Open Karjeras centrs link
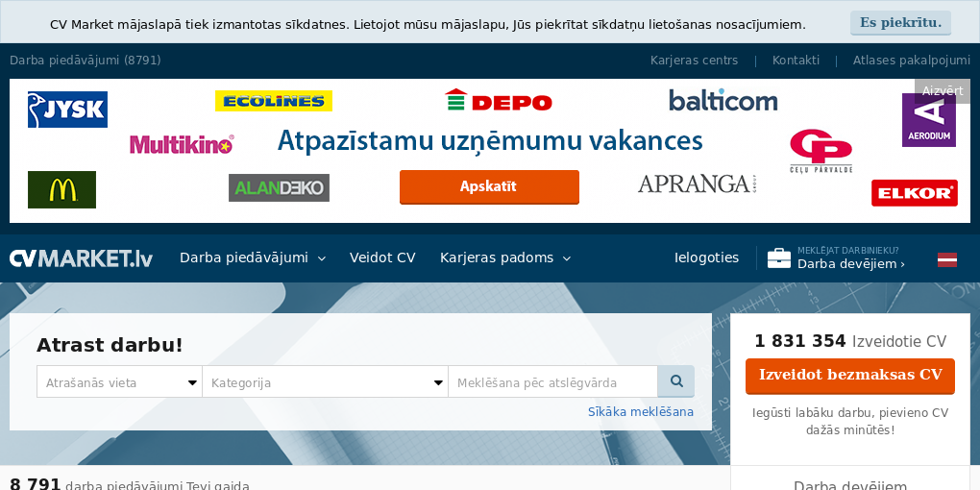This screenshot has height=490, width=980. coord(694,61)
